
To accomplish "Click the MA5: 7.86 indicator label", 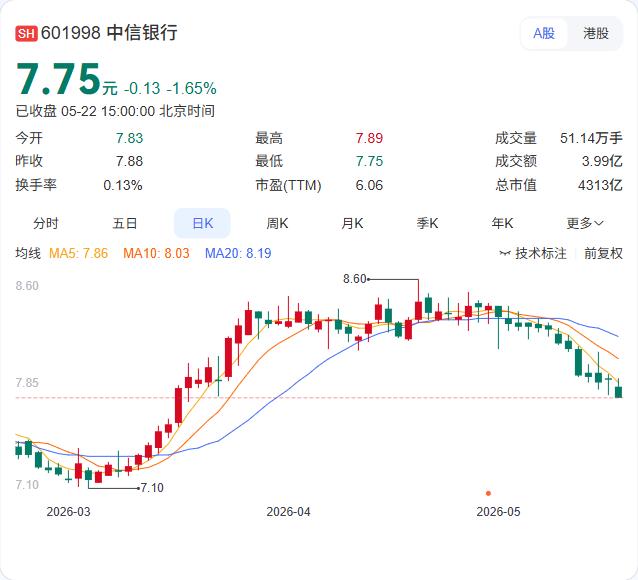I will 79,253.
